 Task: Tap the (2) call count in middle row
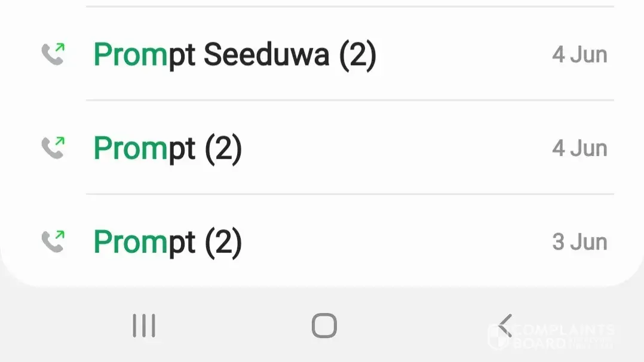223,149
